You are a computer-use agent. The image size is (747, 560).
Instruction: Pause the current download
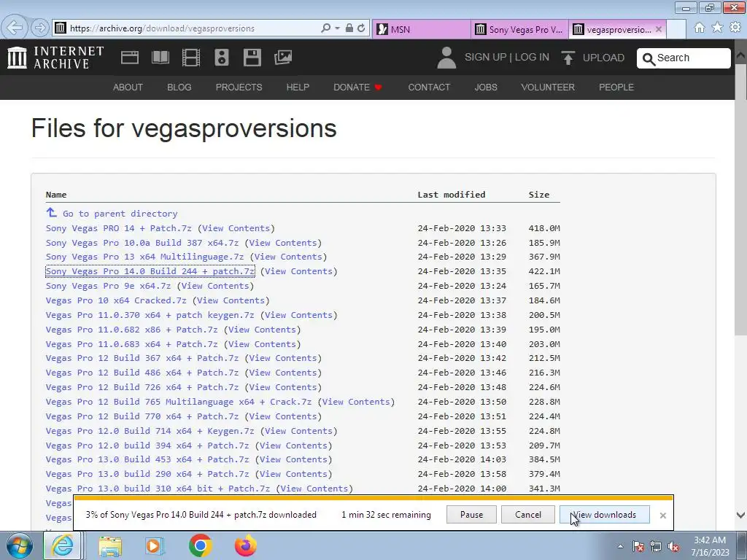pos(471,515)
